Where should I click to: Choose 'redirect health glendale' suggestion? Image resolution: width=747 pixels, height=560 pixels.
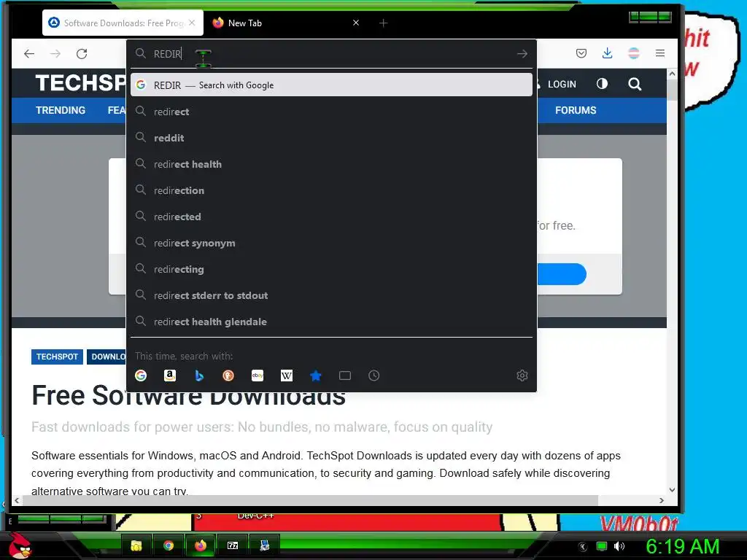pyautogui.click(x=332, y=322)
